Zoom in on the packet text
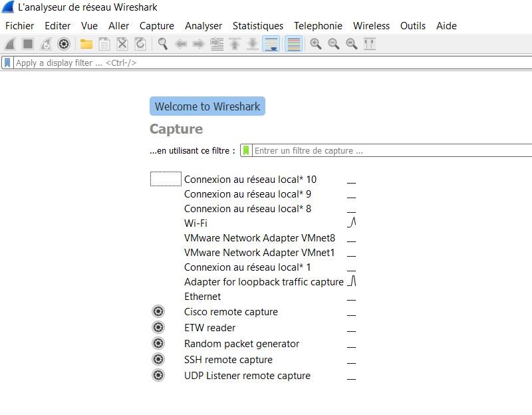Viewport: 532px width, 415px height. (316, 44)
